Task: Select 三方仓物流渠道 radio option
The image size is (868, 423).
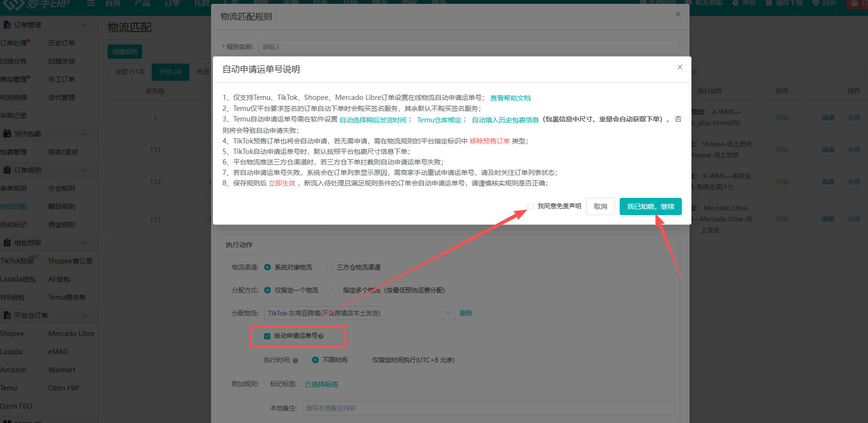Action: click(x=330, y=267)
